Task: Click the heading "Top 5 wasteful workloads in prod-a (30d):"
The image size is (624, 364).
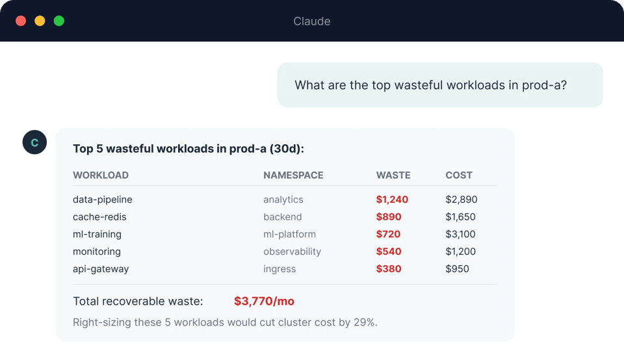Action: tap(188, 148)
